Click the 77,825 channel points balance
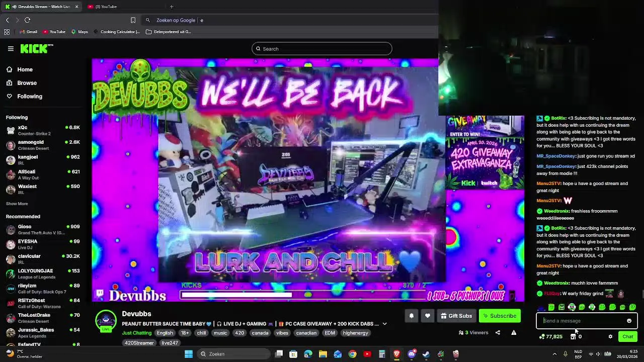644x362 pixels. click(551, 337)
